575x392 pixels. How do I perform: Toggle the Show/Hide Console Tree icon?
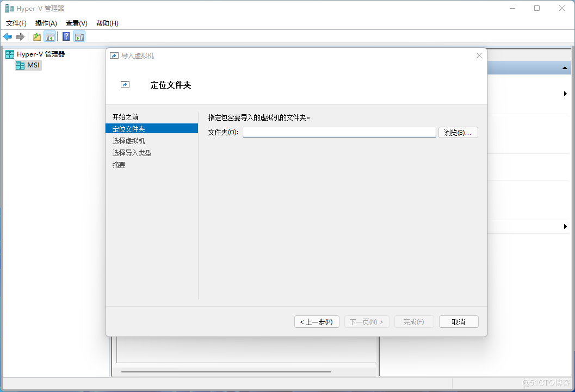pos(50,36)
